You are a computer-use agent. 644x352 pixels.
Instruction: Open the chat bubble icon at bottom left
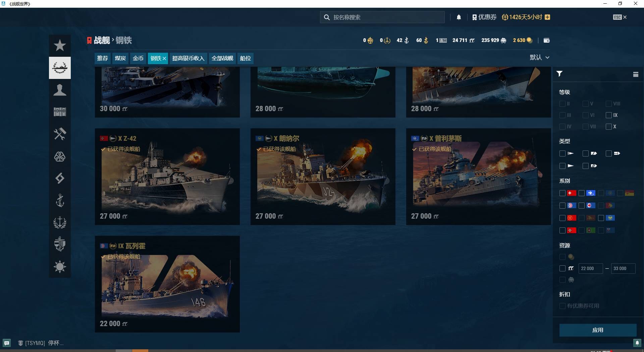[x=7, y=343]
